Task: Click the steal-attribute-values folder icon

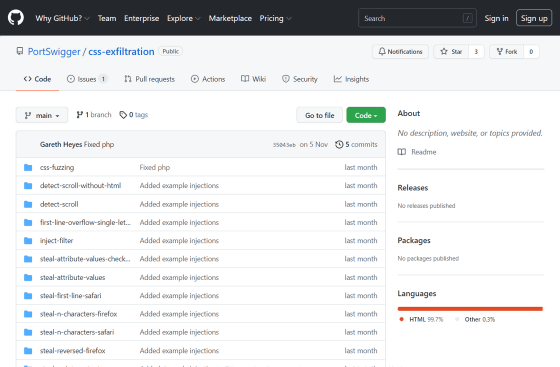Action: point(28,277)
